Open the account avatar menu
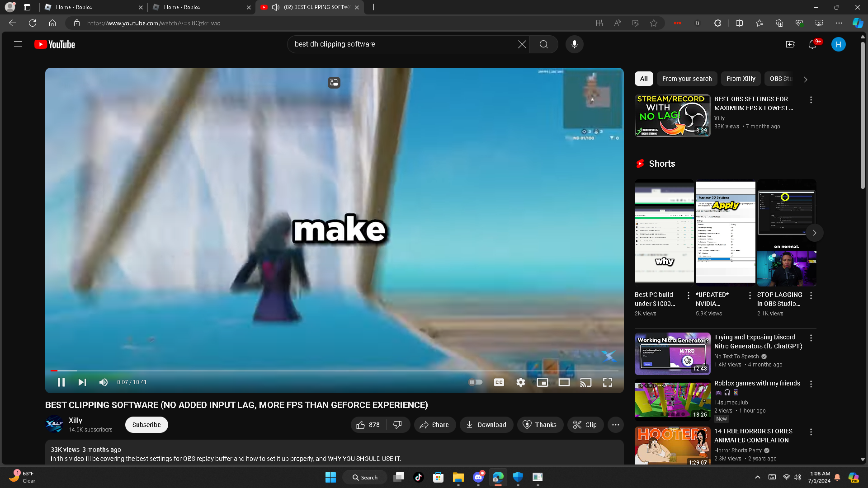Image resolution: width=868 pixels, height=488 pixels. point(839,44)
